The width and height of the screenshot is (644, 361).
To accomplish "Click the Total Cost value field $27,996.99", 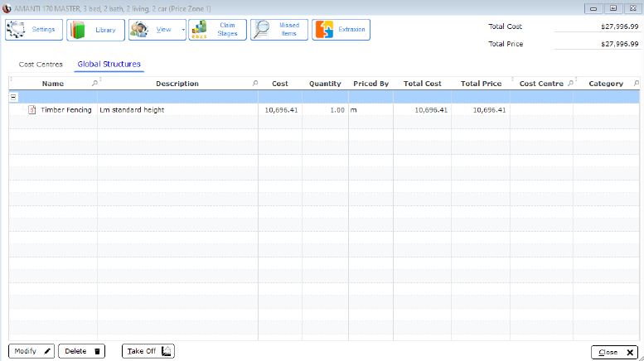I will coord(598,26).
